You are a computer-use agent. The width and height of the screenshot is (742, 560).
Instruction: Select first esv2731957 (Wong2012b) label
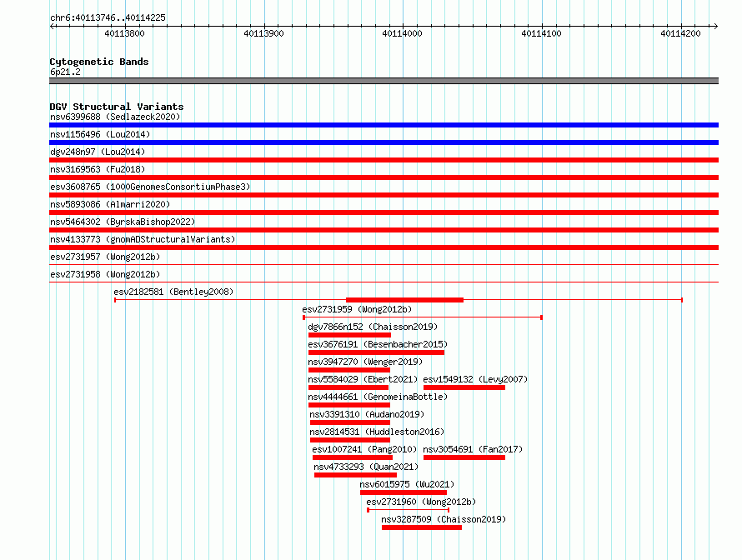(105, 257)
